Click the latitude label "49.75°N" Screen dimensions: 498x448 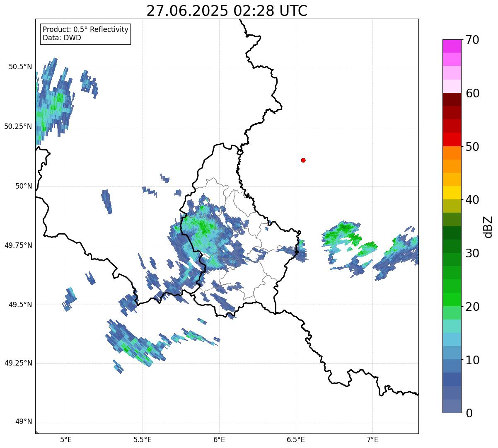(x=18, y=245)
